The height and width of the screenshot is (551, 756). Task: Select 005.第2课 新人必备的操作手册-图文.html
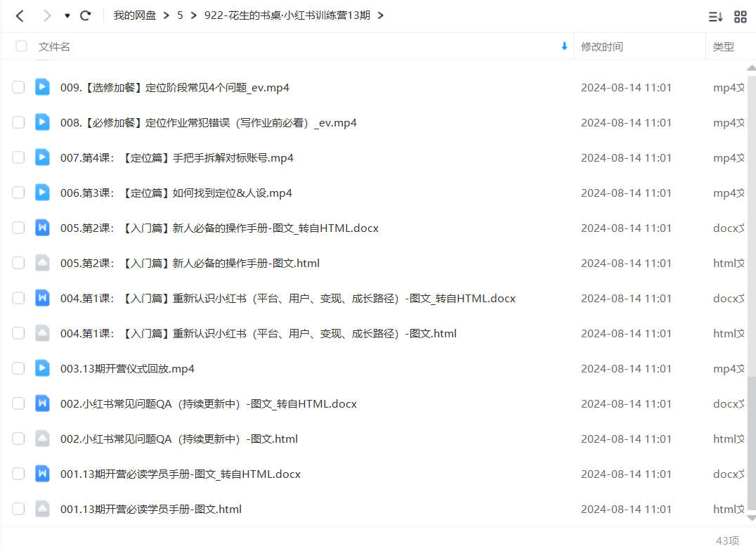coord(190,264)
